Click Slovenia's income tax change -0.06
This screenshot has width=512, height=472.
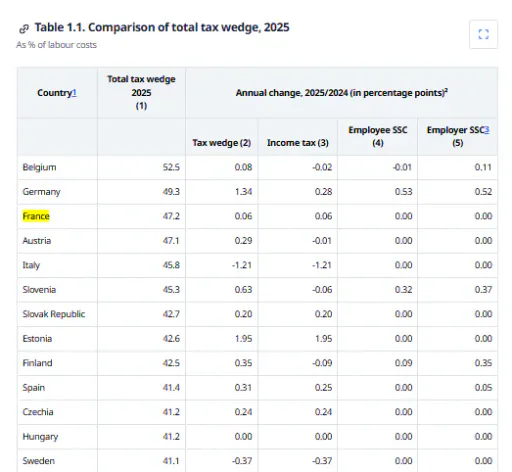click(322, 290)
